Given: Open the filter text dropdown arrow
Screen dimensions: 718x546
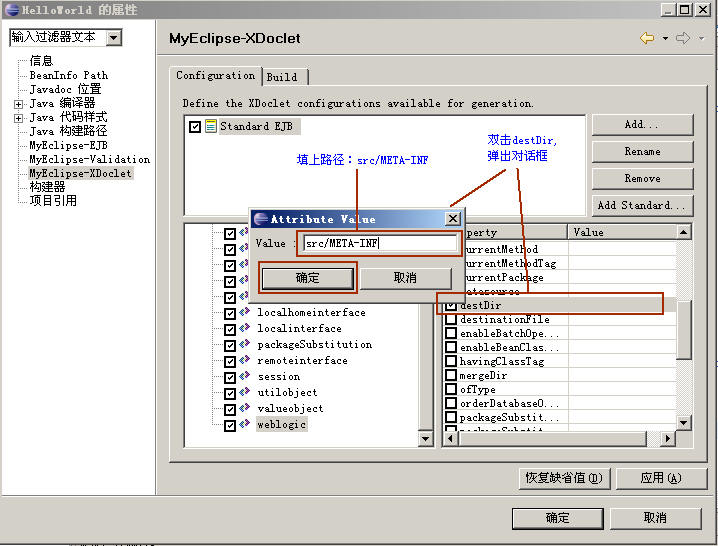Looking at the screenshot, I should coord(114,37).
